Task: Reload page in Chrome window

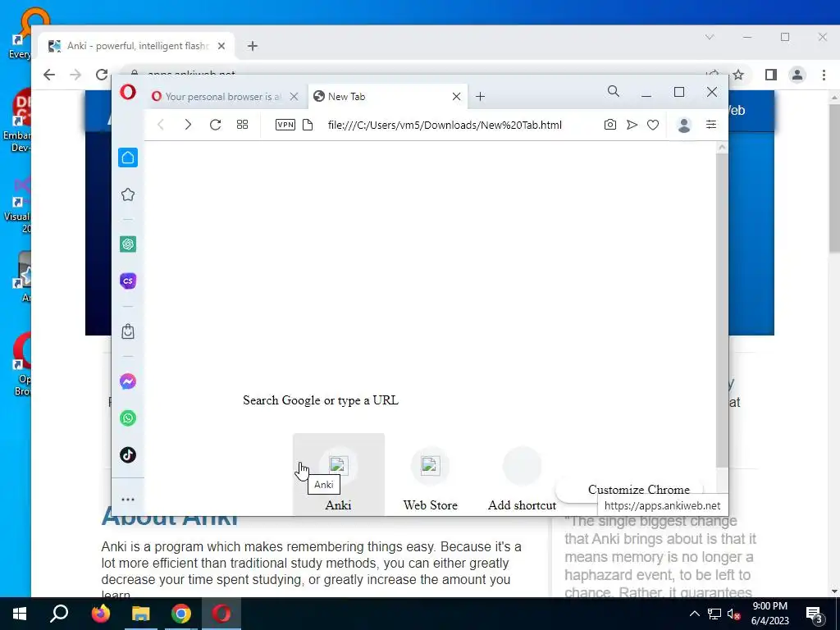Action: point(101,75)
